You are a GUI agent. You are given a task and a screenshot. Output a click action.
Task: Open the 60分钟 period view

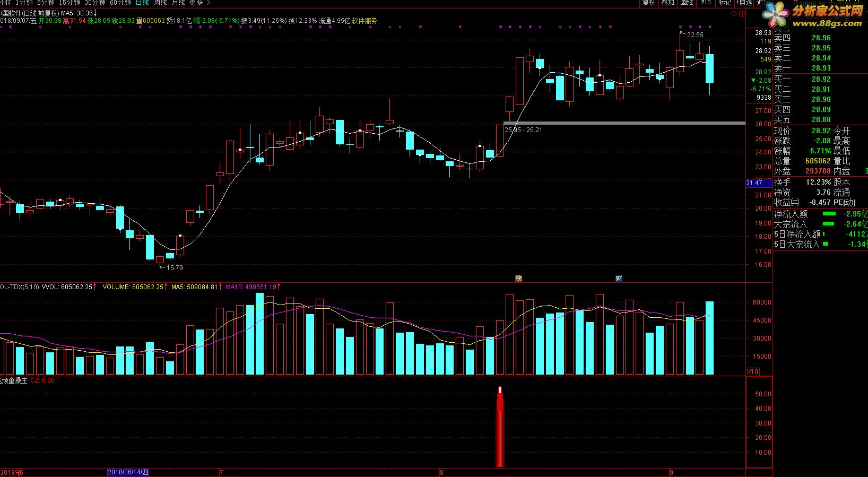point(120,3)
